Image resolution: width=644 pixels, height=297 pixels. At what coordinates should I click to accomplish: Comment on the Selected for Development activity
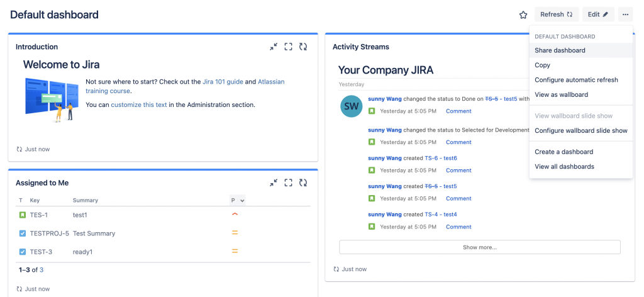click(x=458, y=142)
